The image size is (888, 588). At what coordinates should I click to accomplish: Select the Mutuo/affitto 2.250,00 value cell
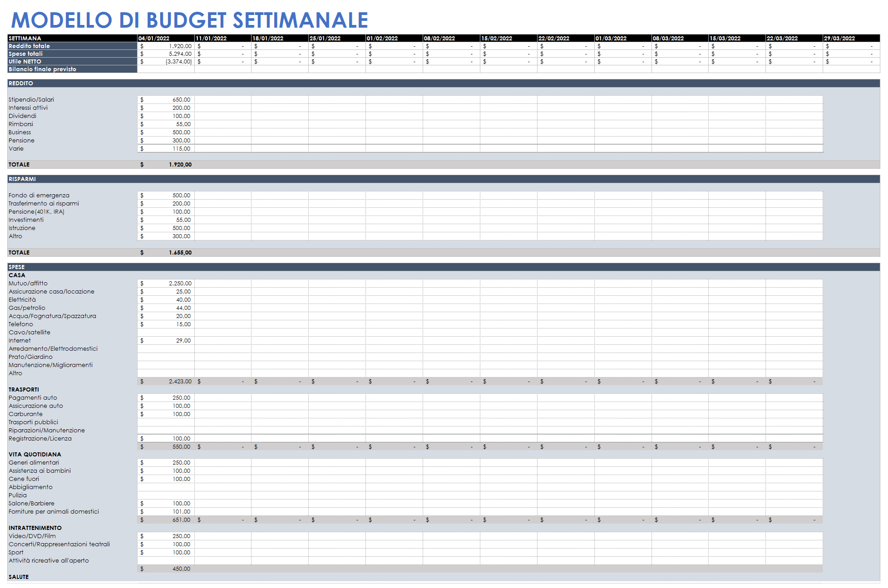[x=166, y=284]
